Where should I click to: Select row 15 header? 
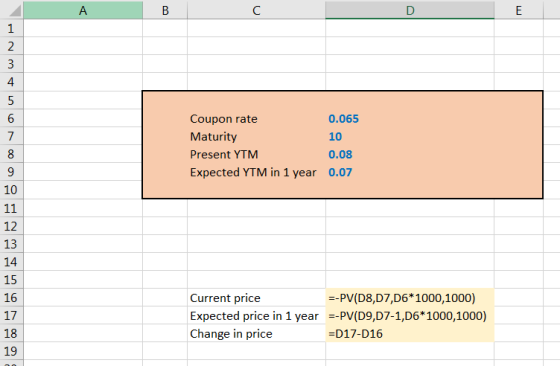click(x=11, y=280)
